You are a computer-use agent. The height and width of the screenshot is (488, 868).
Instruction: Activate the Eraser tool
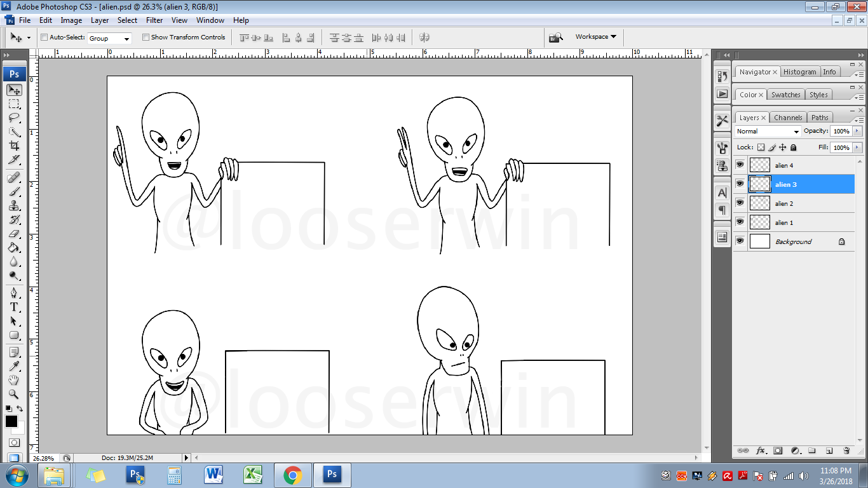coord(14,233)
